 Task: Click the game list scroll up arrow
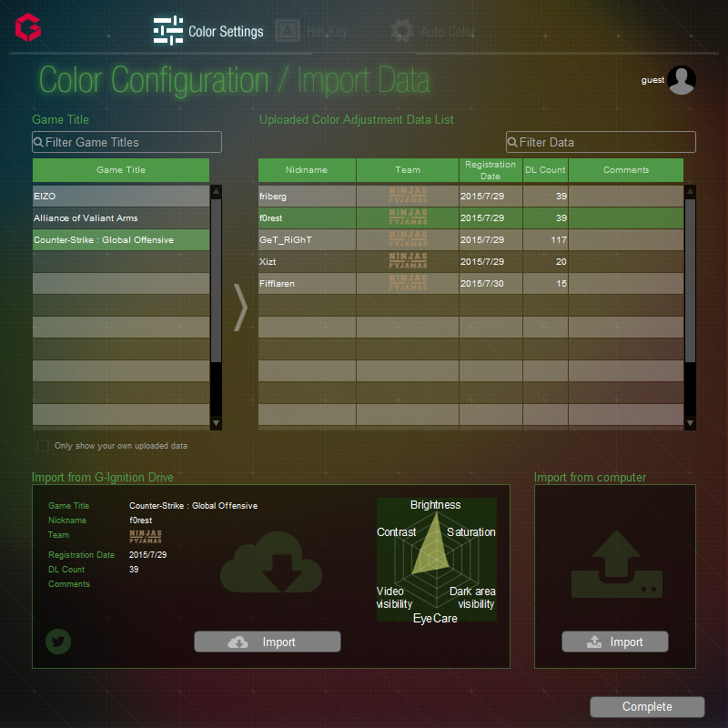click(216, 190)
